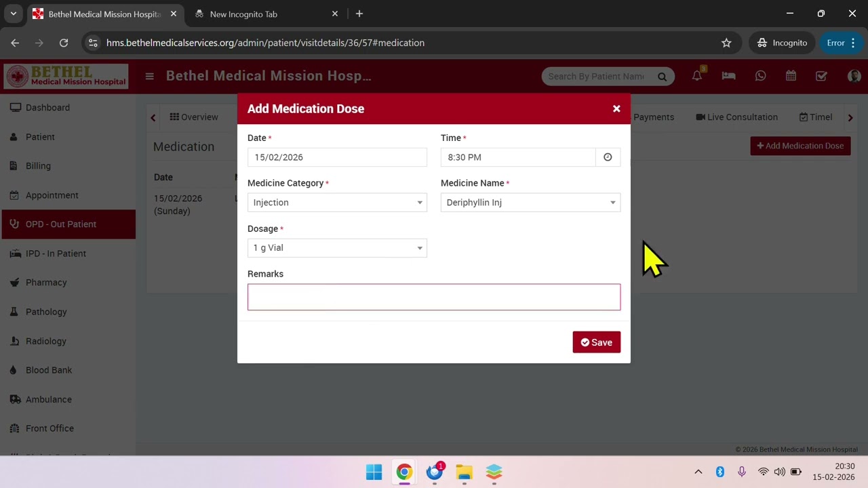Screen dimensions: 868x488
Task: Switch to the Timeline tab
Action: pos(816,117)
